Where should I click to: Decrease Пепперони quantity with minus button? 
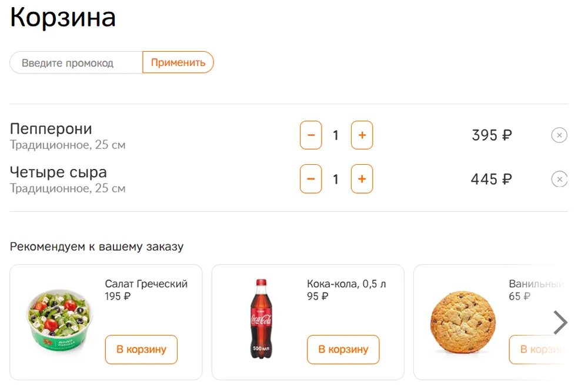(311, 135)
